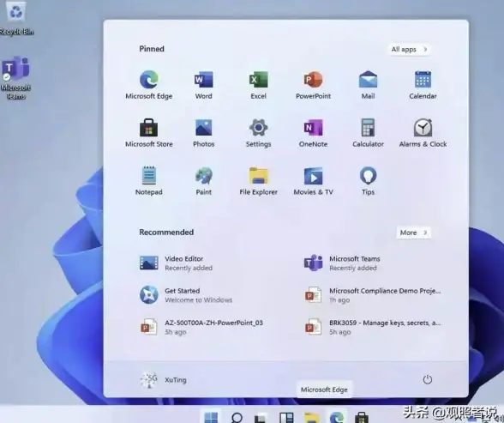504x423 pixels.
Task: Open the Excel pinned app
Action: [259, 85]
